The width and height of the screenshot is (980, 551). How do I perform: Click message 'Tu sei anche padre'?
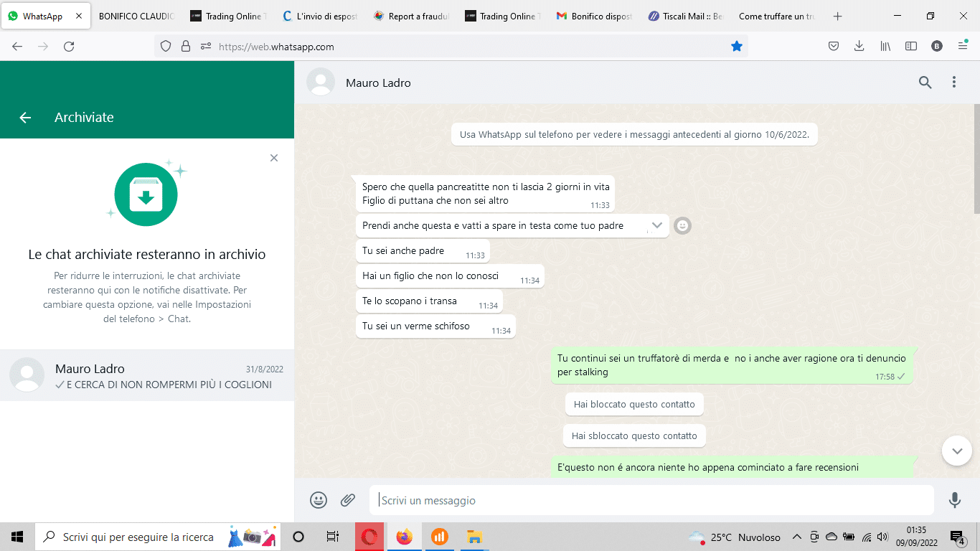point(423,251)
